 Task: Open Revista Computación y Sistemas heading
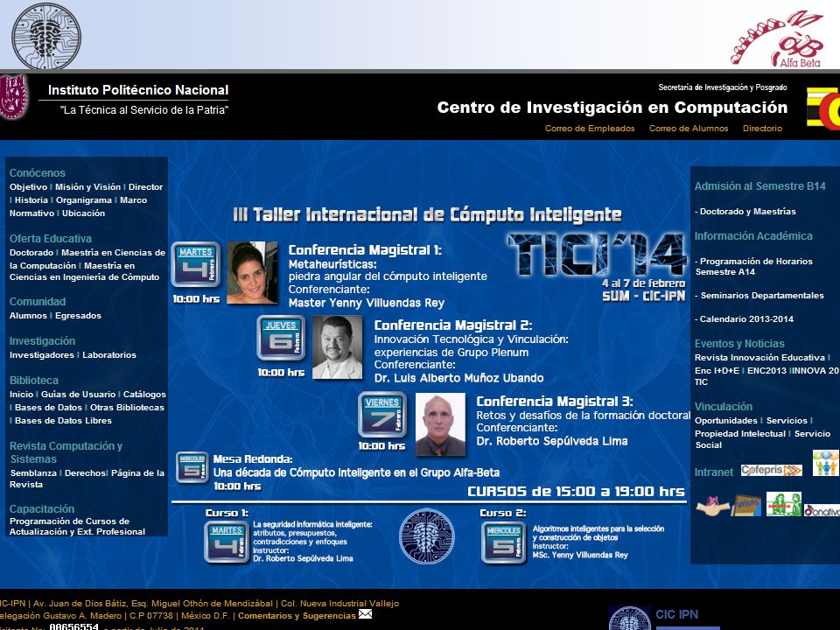tap(66, 452)
